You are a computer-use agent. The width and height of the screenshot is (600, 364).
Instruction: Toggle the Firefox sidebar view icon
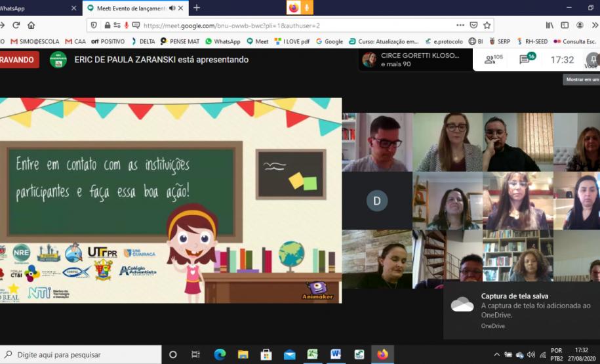pos(565,25)
